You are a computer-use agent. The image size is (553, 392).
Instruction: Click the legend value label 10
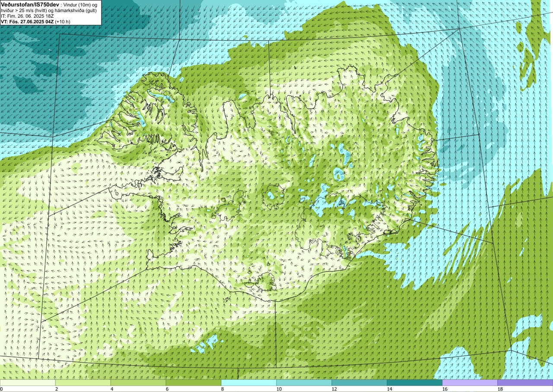(279, 389)
